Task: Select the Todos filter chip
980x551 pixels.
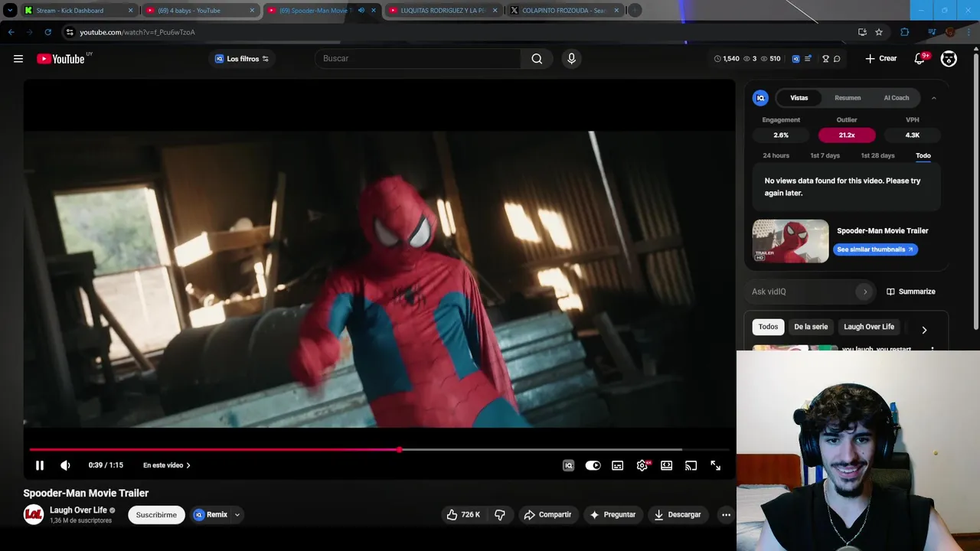Action: 768,327
